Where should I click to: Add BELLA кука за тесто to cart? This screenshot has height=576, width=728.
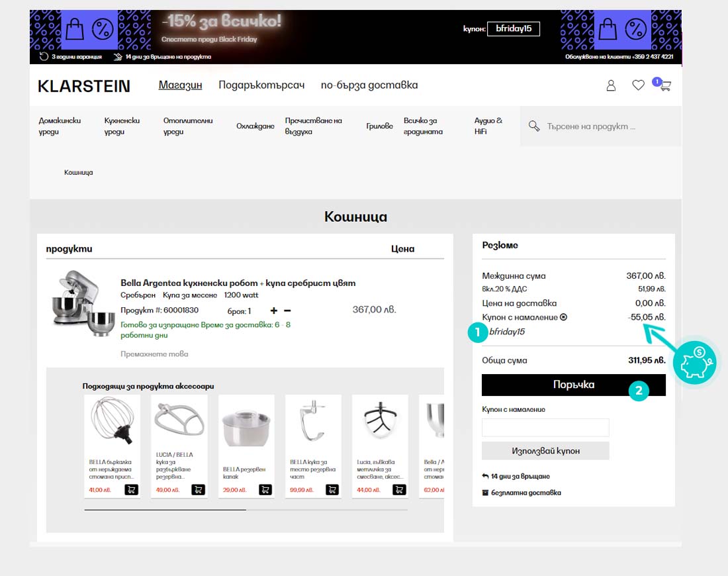pyautogui.click(x=332, y=490)
